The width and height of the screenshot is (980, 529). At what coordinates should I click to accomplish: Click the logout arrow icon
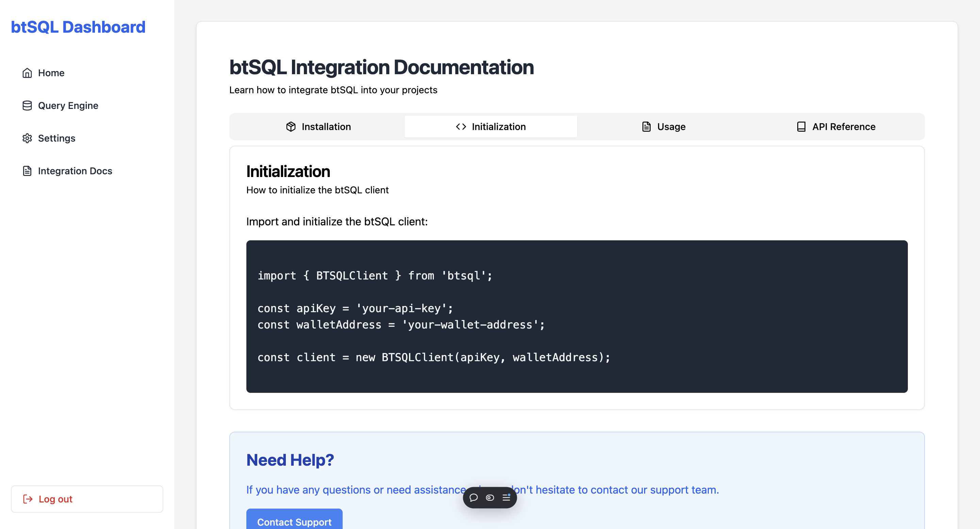pos(28,499)
